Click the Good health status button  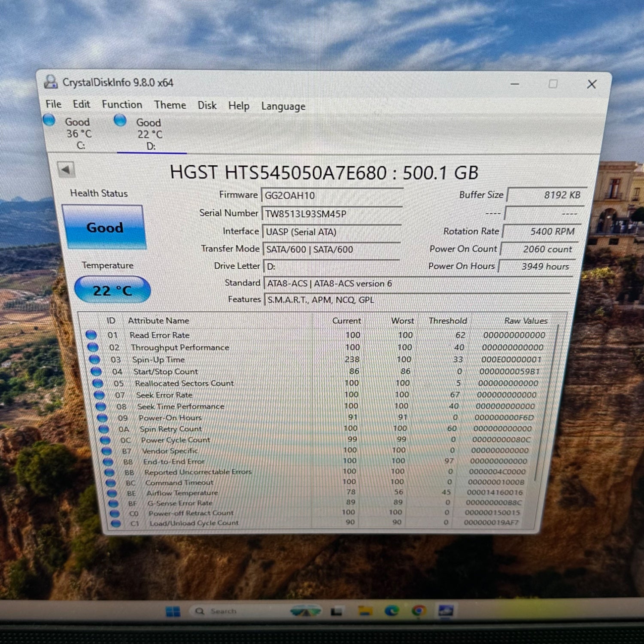[104, 227]
